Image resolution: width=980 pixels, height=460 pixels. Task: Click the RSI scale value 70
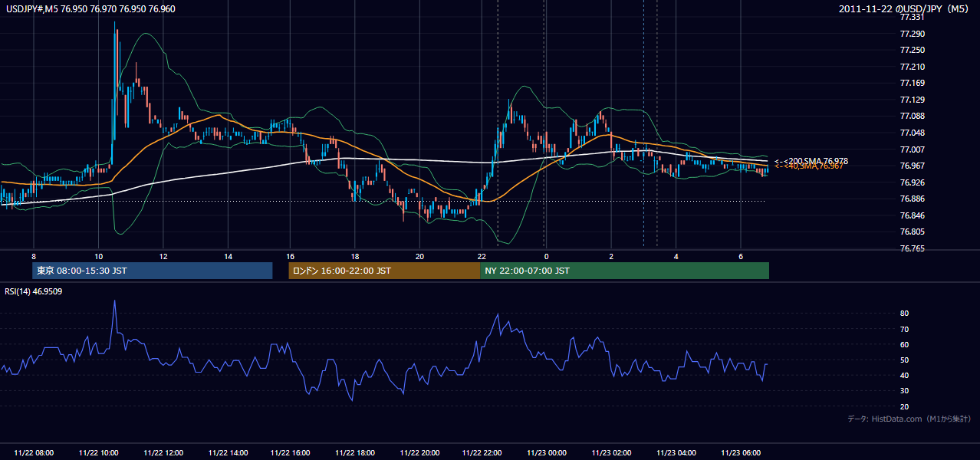click(905, 330)
